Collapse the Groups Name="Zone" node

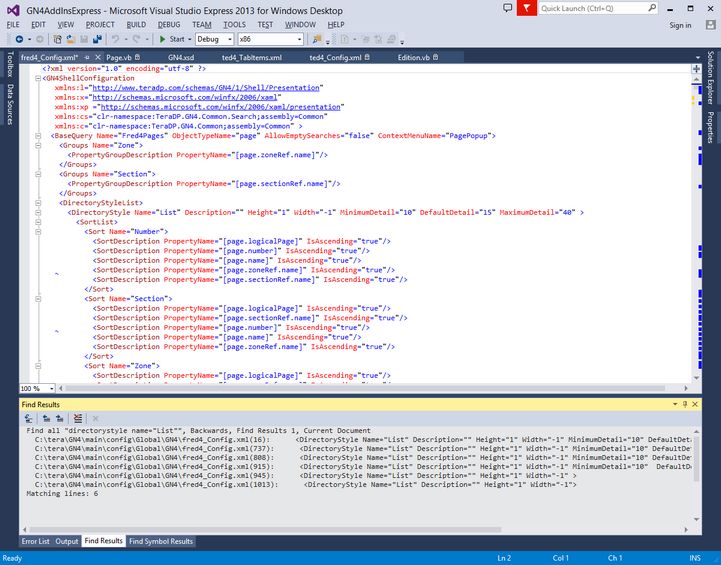coord(38,146)
